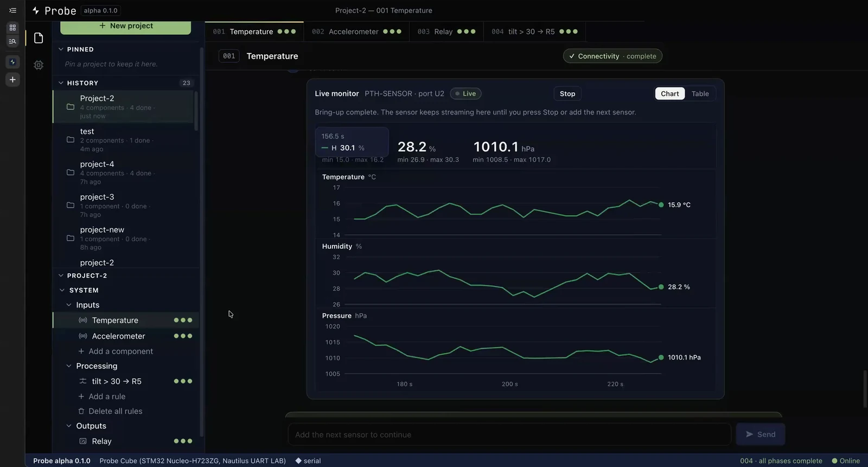868x467 pixels.
Task: Click folder icon of Project-2 history item
Action: coord(71,107)
